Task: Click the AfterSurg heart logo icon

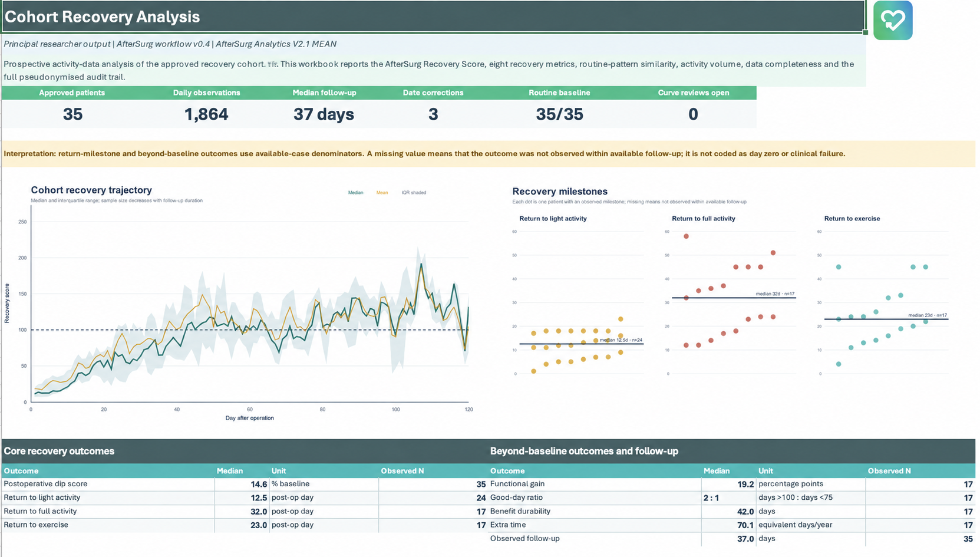Action: click(893, 20)
